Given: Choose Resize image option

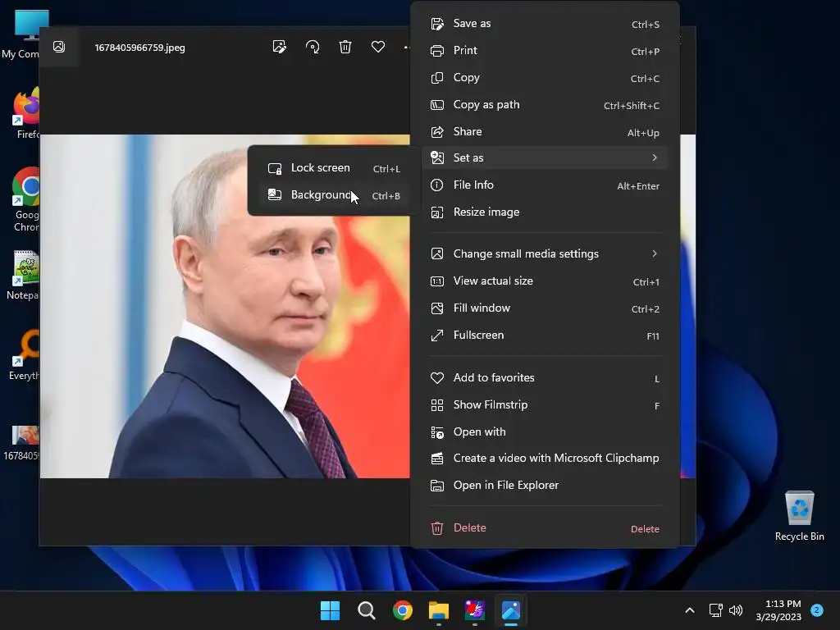Looking at the screenshot, I should click(x=545, y=212).
